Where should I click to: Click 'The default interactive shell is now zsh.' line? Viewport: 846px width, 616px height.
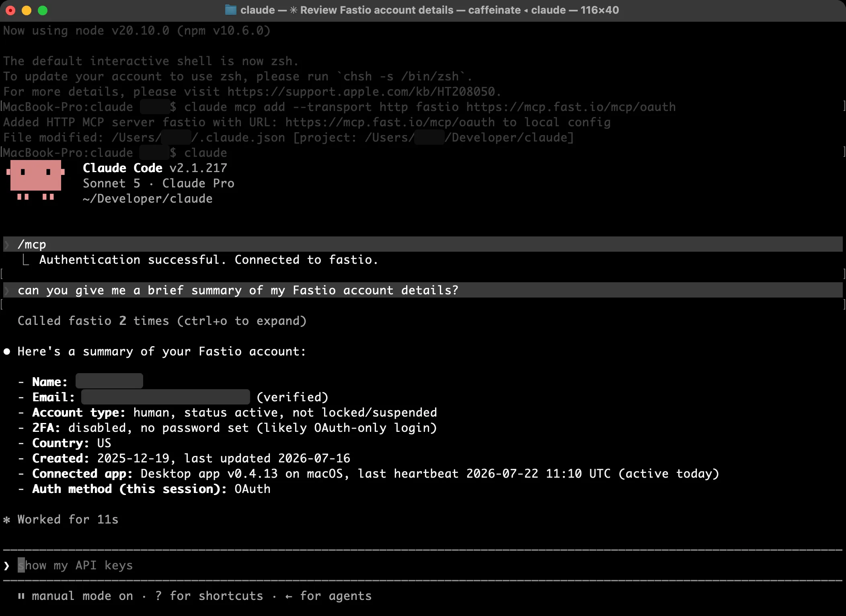[151, 61]
